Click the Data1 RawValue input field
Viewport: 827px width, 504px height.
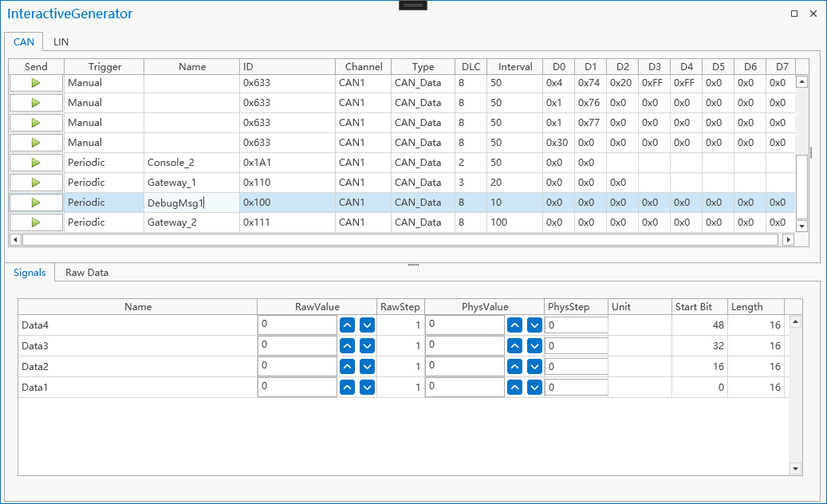(x=297, y=387)
